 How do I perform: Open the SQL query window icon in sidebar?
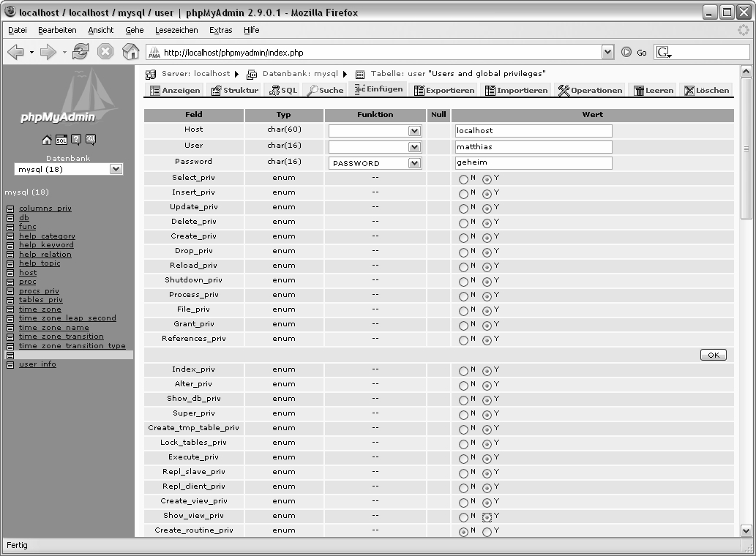point(61,140)
